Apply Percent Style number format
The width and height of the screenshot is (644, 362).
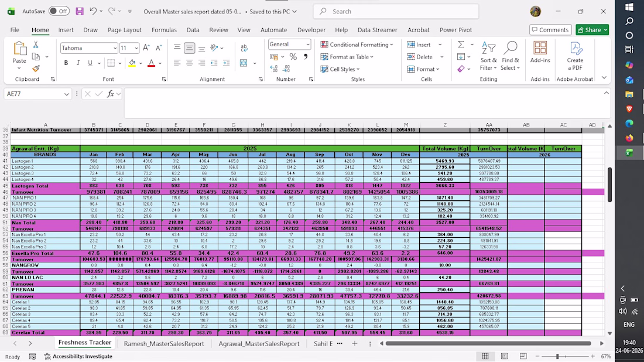pos(293,57)
